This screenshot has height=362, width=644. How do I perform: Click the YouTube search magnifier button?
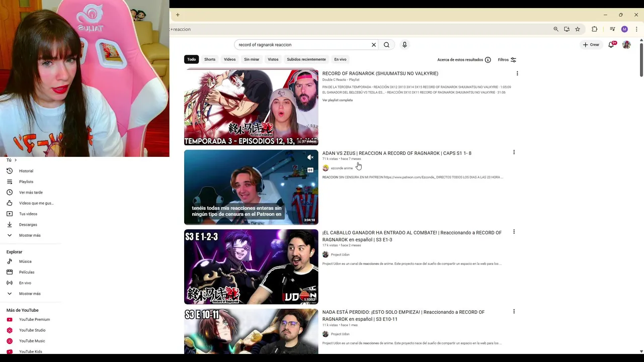386,45
